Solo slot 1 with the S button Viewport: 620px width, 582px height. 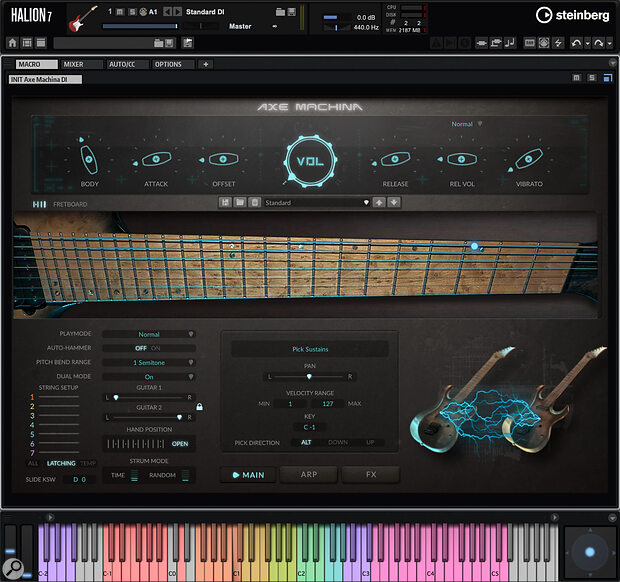(132, 12)
